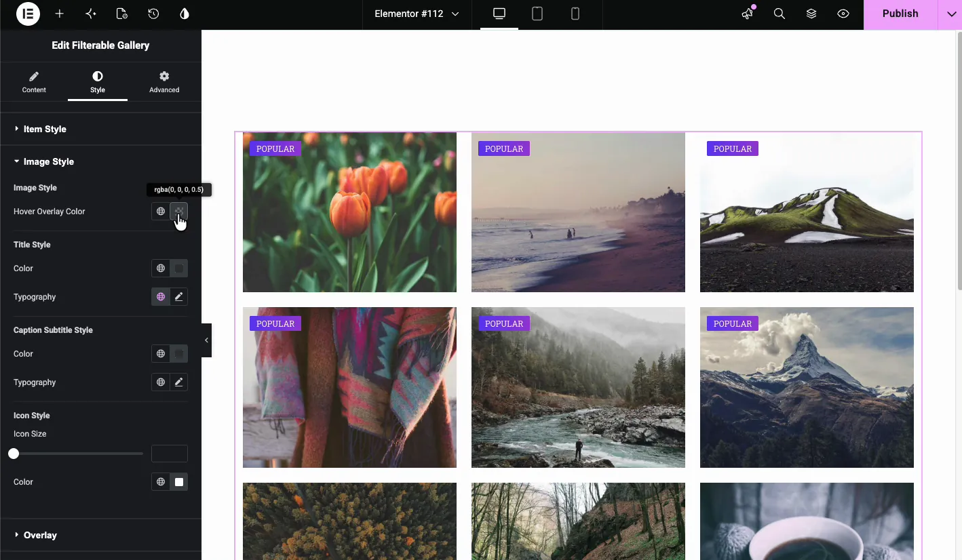Click the Icon Style white color swatch
This screenshot has width=962, height=560.
(x=179, y=482)
